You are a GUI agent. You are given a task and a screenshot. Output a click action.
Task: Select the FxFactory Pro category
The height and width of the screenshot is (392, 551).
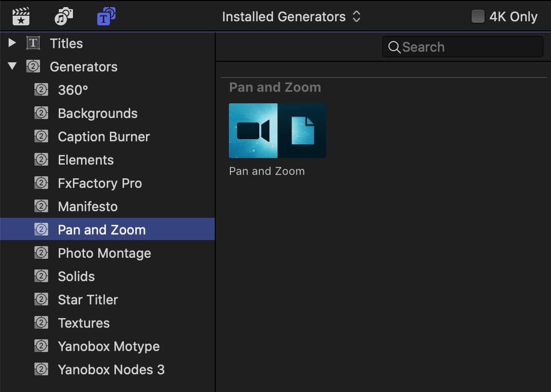pyautogui.click(x=100, y=183)
